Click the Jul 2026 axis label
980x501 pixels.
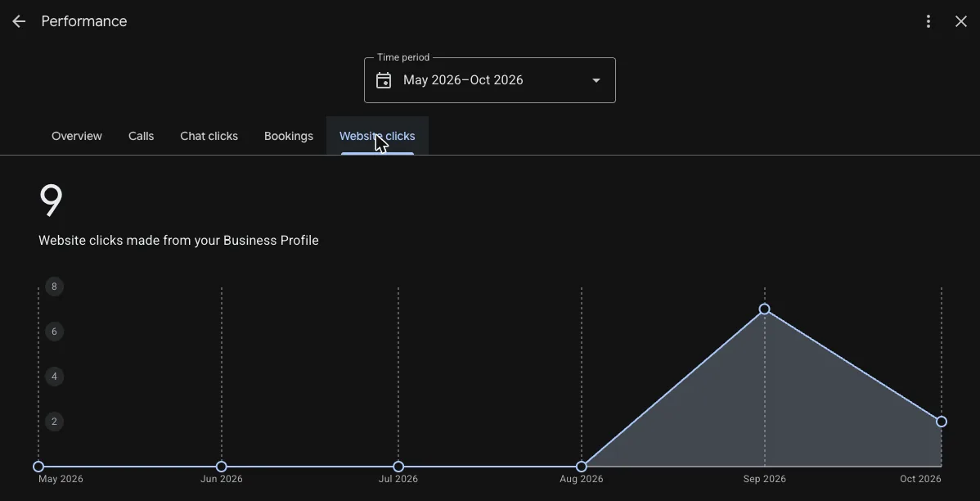(x=398, y=479)
